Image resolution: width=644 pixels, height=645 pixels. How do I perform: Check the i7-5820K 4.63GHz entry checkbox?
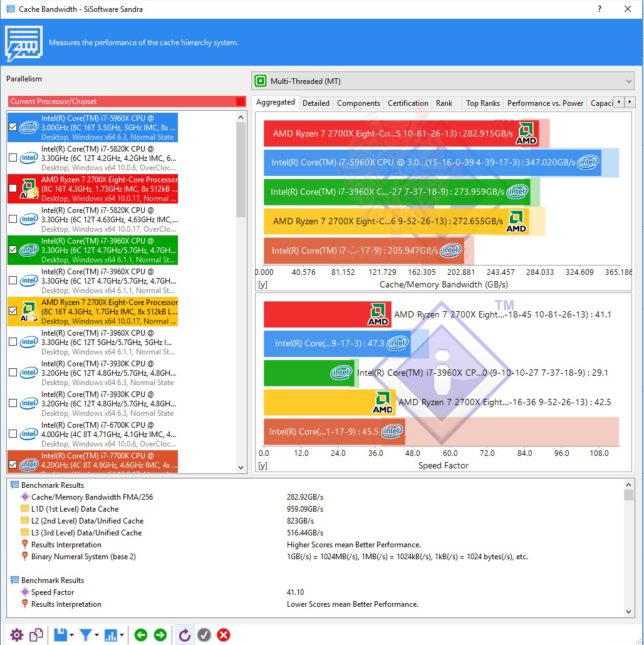pos(13,219)
